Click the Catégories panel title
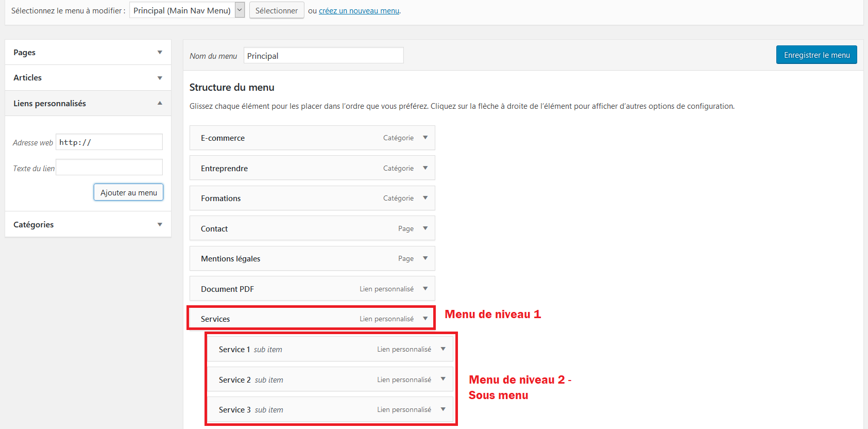868x429 pixels. click(33, 225)
